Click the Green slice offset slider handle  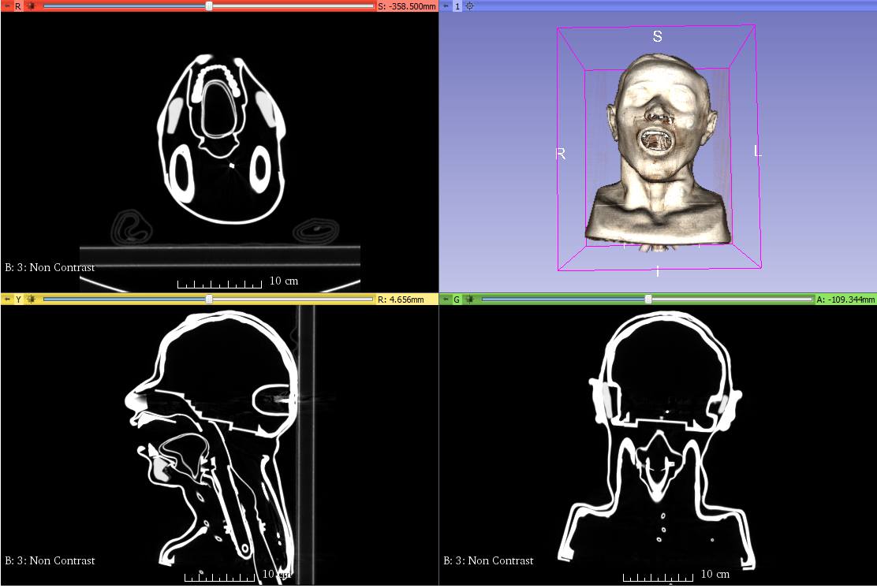click(x=648, y=299)
